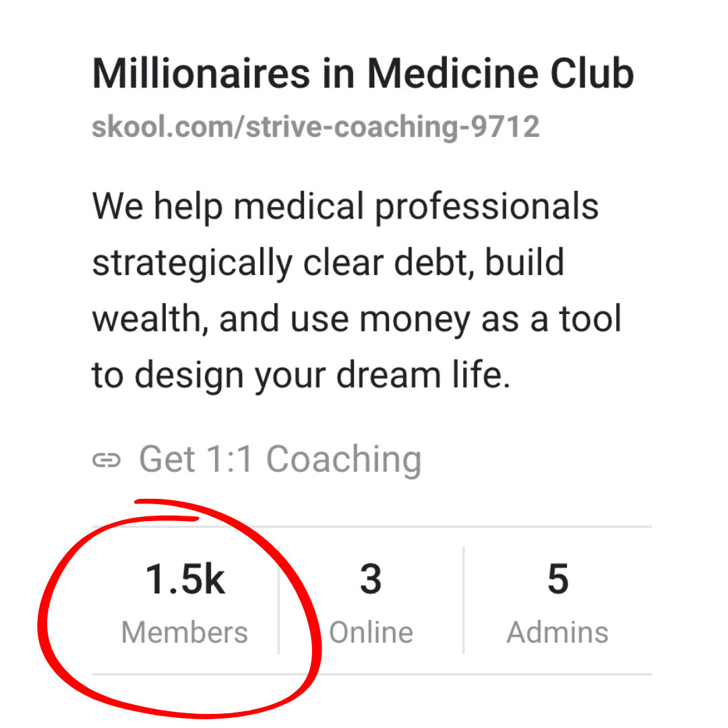
Task: Click the Millionaires in Medicine Club title
Action: (x=363, y=73)
